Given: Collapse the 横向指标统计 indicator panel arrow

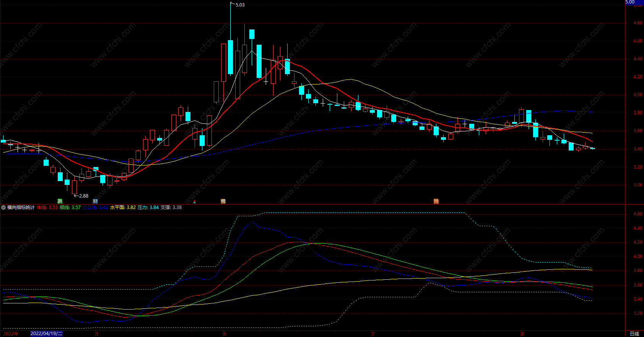Looking at the screenshot, I should (x=3, y=207).
